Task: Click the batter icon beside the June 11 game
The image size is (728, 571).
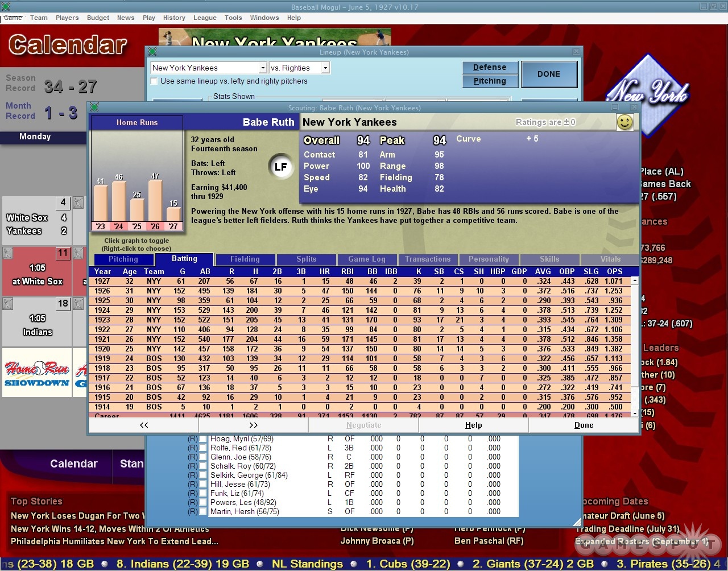Action: 8,254
